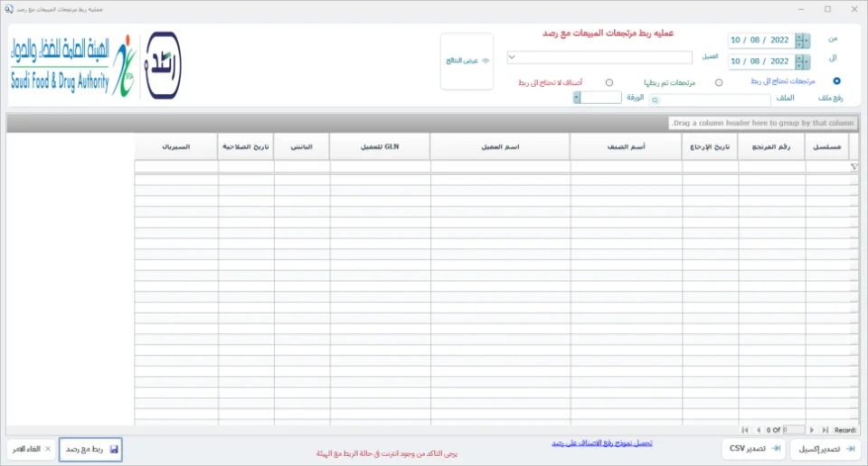868x466 pixels.
Task: Click the عرض النتائج show results button
Action: (467, 61)
